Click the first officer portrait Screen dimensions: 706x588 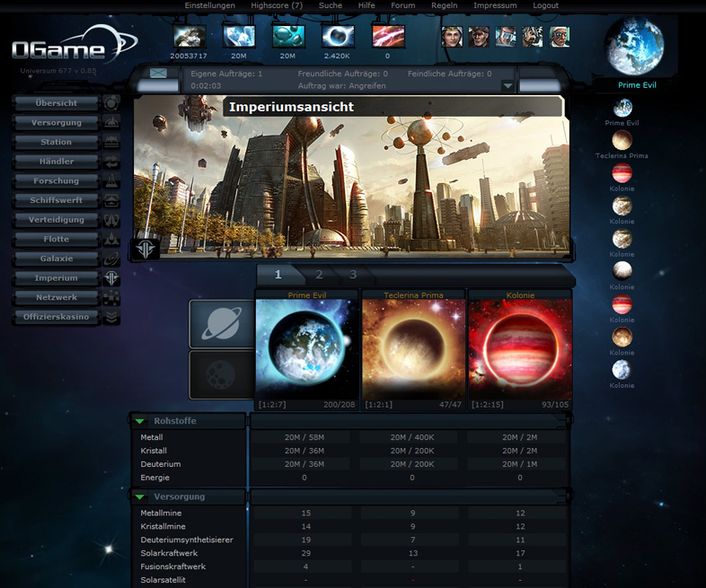click(451, 37)
